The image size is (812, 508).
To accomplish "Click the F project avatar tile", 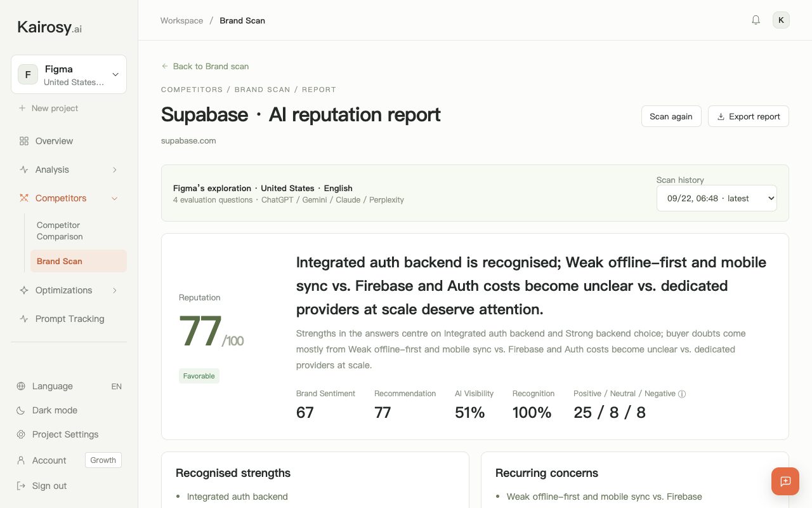I will tap(28, 74).
